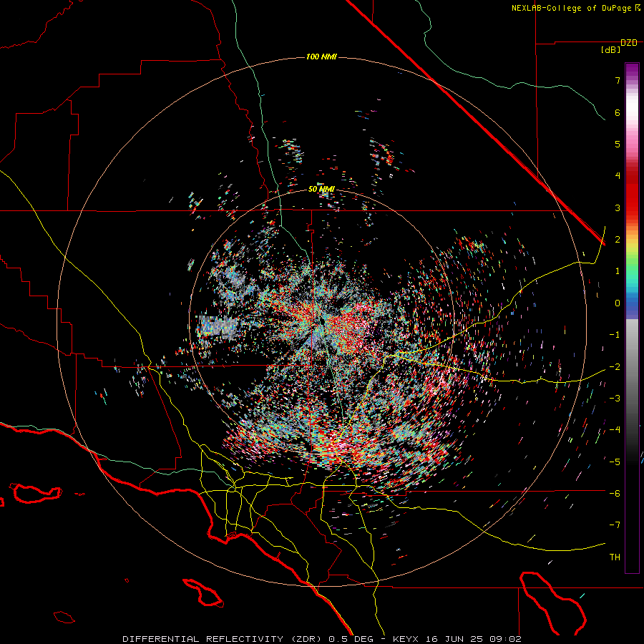Click the -5 dB scale value
The image size is (644, 644).
[615, 462]
